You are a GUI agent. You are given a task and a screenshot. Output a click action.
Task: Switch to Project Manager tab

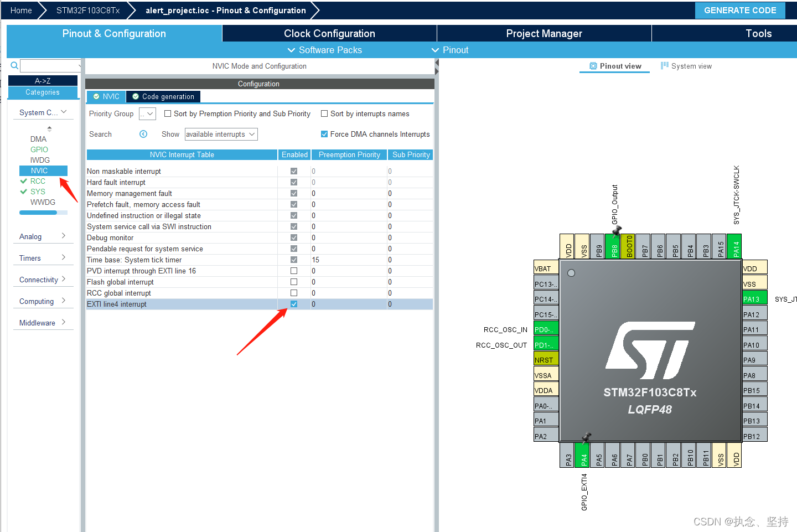click(x=544, y=33)
